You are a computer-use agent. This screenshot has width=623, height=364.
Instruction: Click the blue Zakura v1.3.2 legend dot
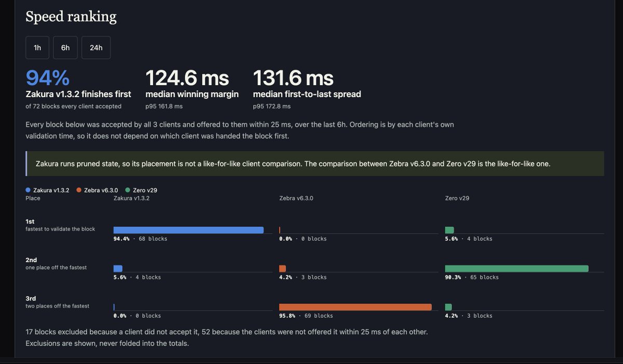[x=28, y=190]
